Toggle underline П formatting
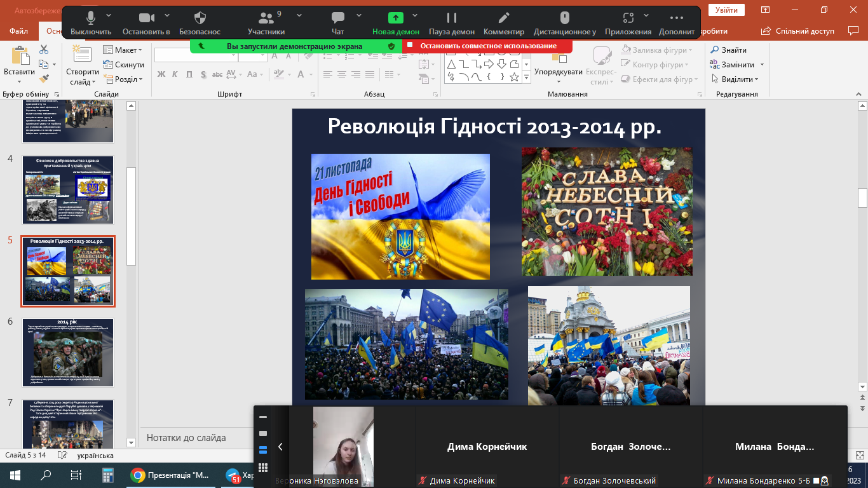Screen dimensions: 868x488 189,74
